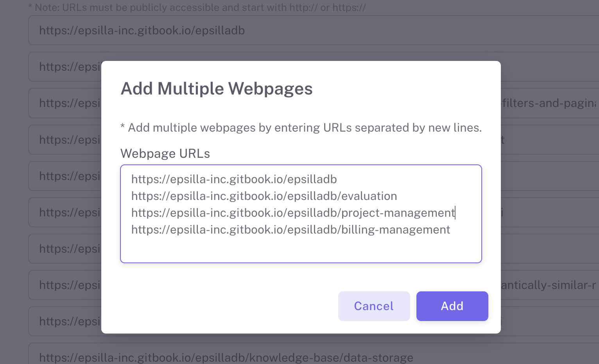Focus the URL field directly above the antically-similar-r field
This screenshot has width=599, height=364.
coord(65,249)
